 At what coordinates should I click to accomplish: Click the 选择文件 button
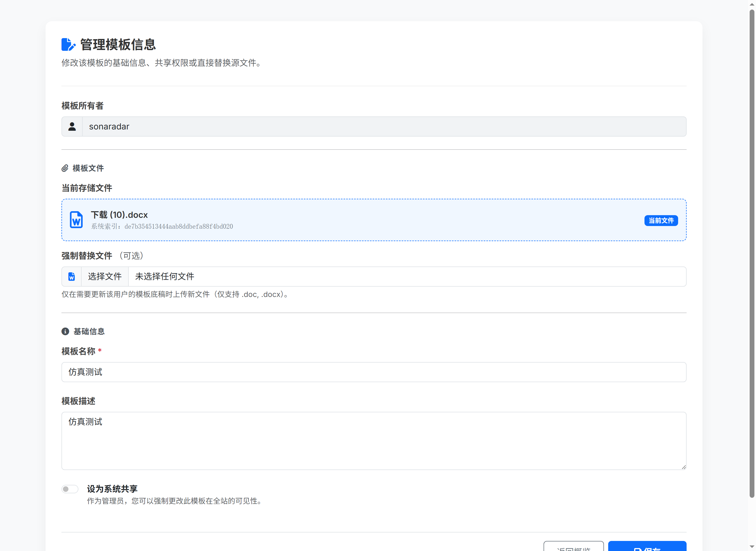click(104, 277)
